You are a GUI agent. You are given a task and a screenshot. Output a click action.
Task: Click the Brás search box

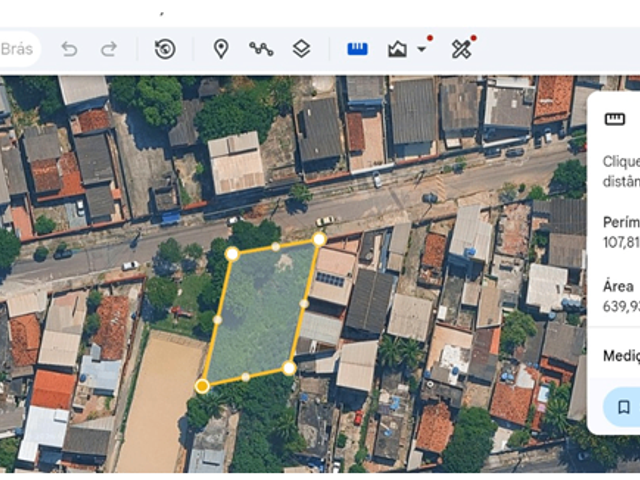pos(20,49)
